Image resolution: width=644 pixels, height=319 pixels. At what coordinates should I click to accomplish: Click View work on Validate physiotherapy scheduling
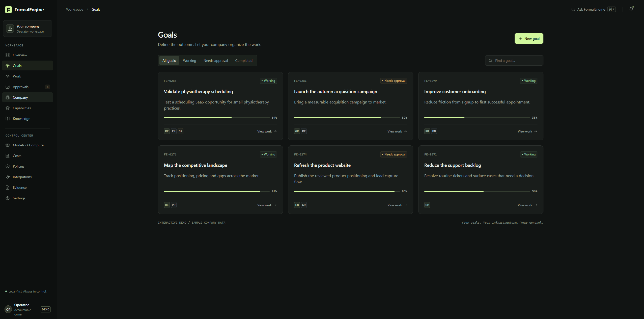coord(267,131)
